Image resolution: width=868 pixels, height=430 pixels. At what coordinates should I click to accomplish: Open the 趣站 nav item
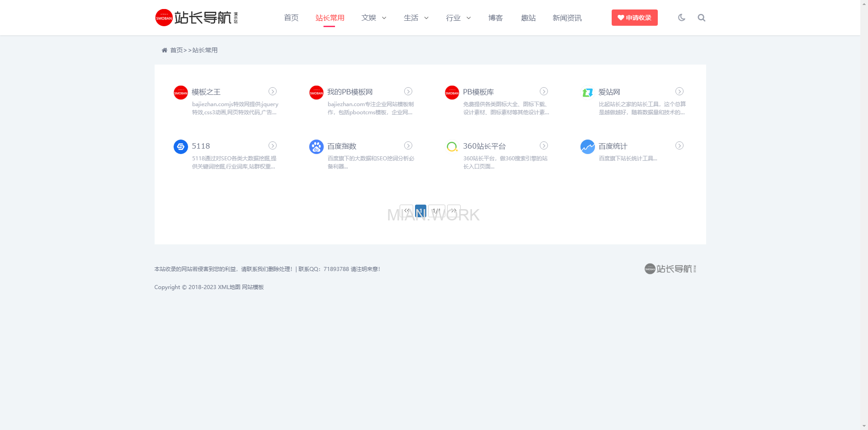(528, 18)
